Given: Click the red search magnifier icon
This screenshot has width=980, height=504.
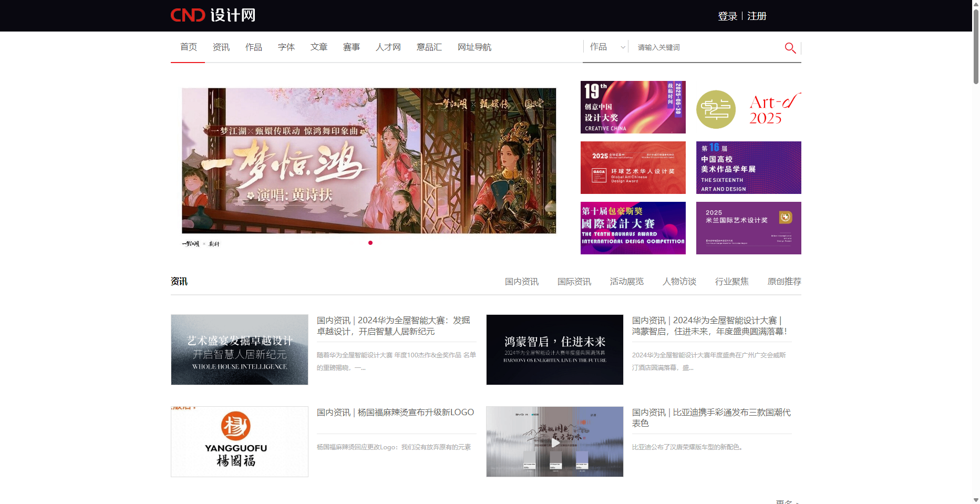Looking at the screenshot, I should pos(790,48).
